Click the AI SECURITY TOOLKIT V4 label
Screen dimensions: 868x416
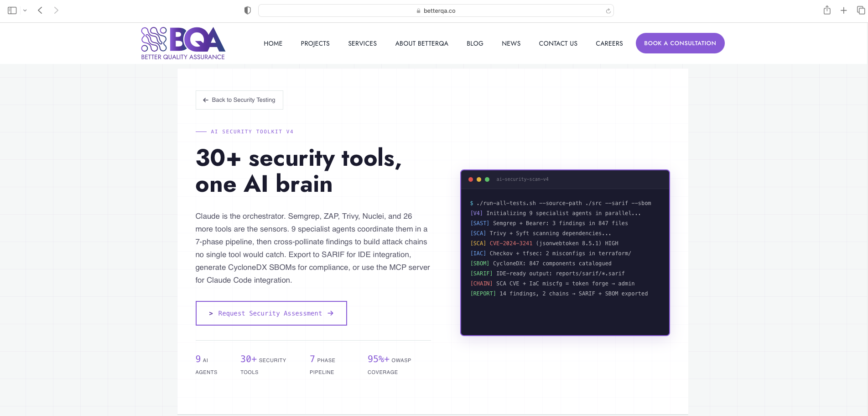point(252,132)
